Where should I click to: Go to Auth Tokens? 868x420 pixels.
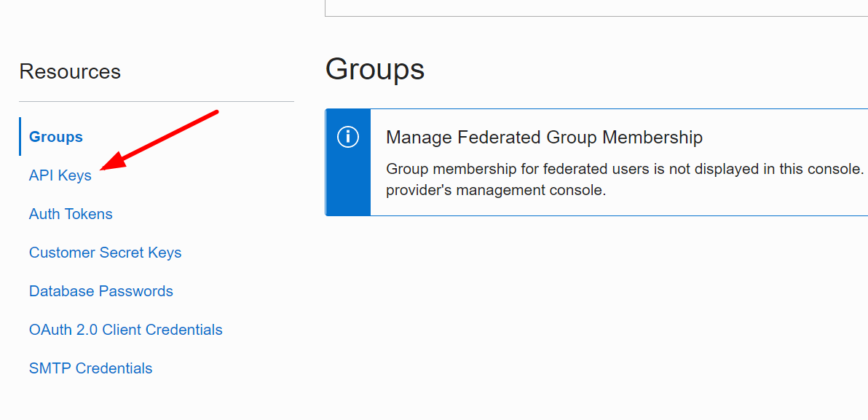click(x=71, y=214)
